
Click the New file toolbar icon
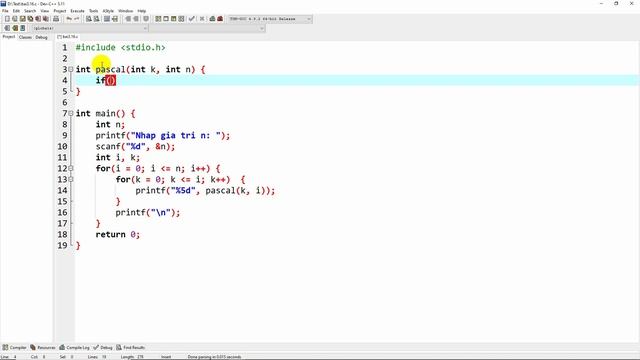click(7, 19)
